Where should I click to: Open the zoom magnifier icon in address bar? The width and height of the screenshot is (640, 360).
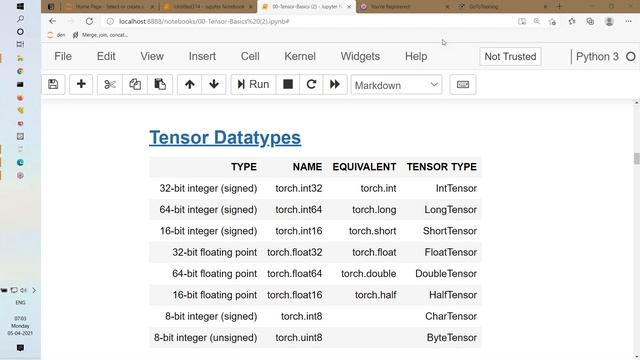[537, 21]
